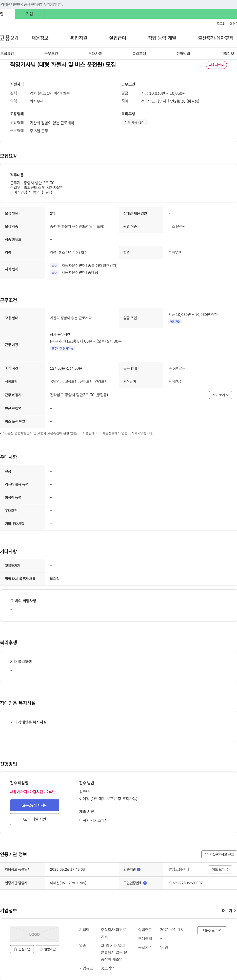The height and width of the screenshot is (980, 237).
Task: Click the 이메일 지원 button
Action: [35, 819]
